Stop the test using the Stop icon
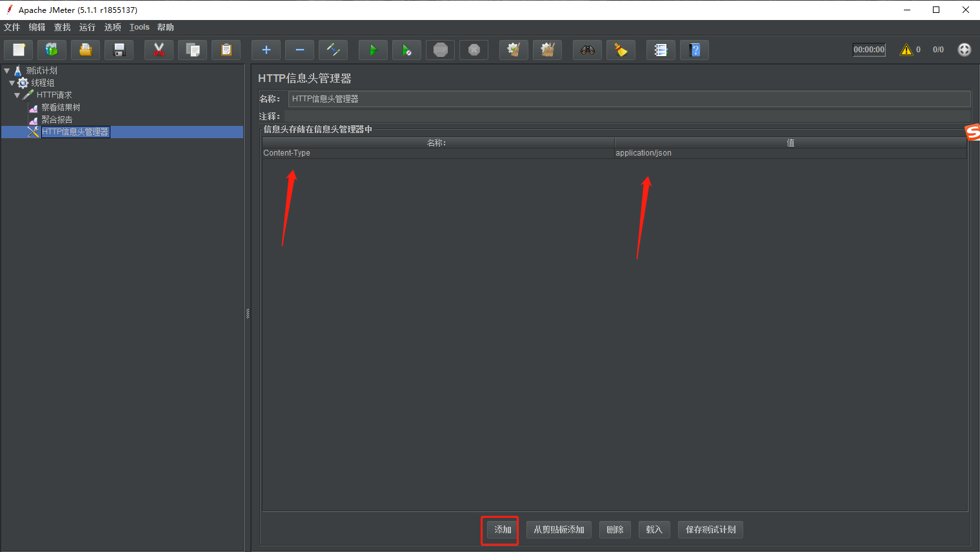The height and width of the screenshot is (552, 980). tap(440, 50)
